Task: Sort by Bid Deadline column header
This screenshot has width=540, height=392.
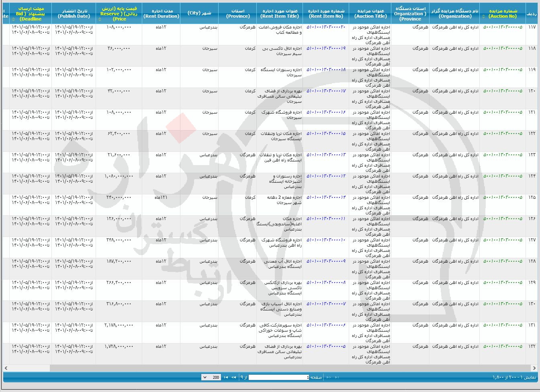Action: pyautogui.click(x=31, y=14)
